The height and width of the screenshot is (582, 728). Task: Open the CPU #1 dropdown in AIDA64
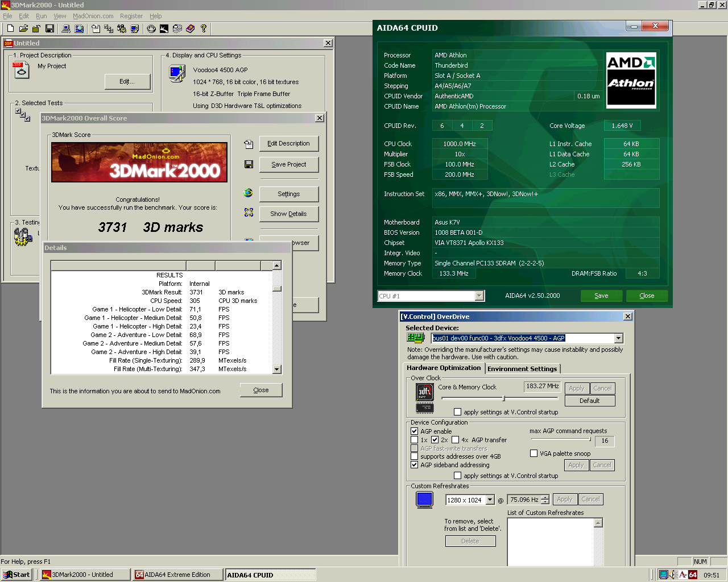coord(479,296)
